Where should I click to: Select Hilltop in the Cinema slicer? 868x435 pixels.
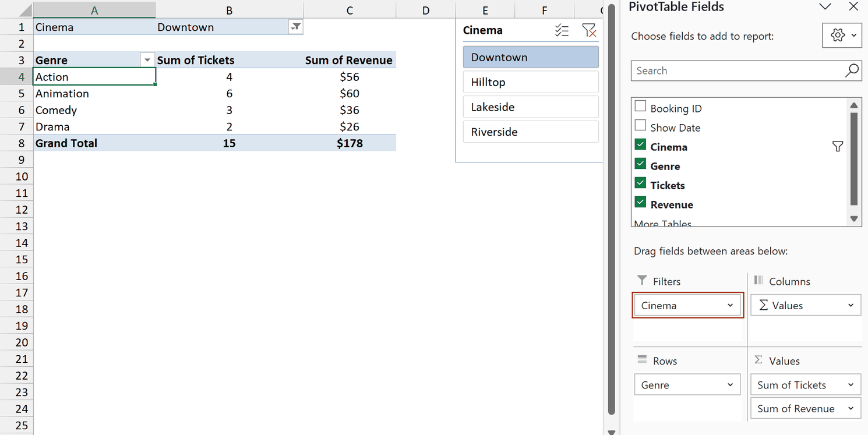[531, 82]
